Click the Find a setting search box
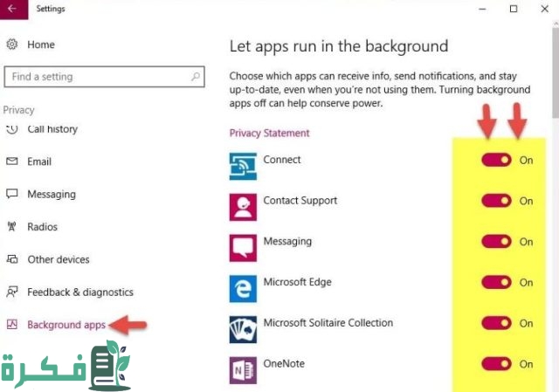The height and width of the screenshot is (392, 559). 96,77
